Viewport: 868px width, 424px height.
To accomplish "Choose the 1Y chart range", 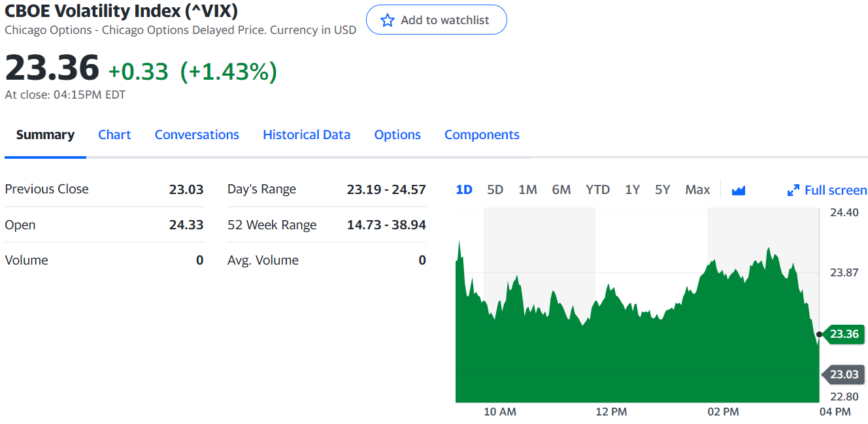I will (x=632, y=189).
